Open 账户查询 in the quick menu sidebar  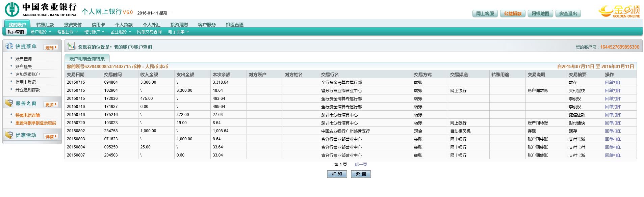23,59
